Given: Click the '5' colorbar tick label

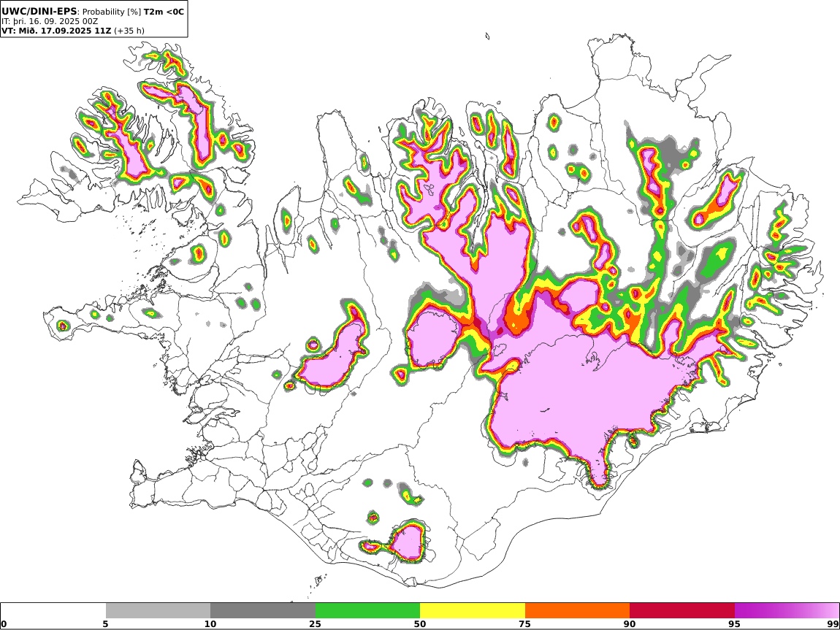Looking at the screenshot, I should tap(105, 624).
